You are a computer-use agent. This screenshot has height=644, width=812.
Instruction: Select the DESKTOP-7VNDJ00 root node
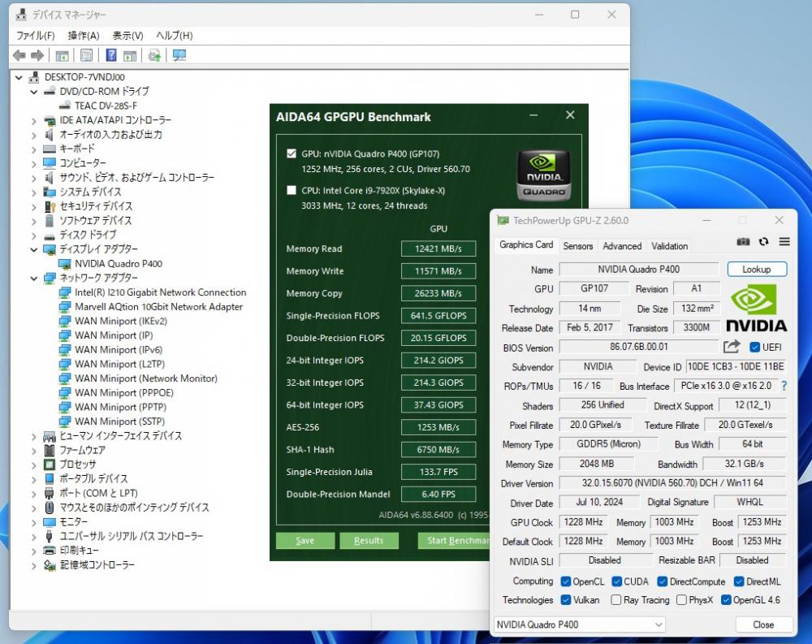click(x=84, y=77)
